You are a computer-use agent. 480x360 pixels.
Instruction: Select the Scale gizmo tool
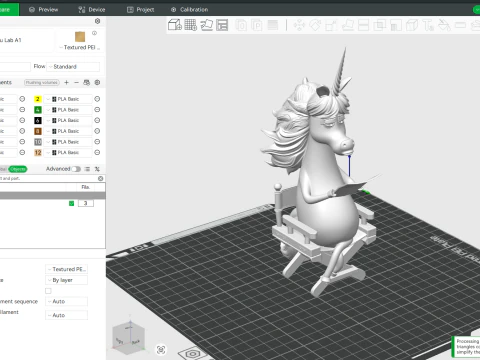coord(331,25)
